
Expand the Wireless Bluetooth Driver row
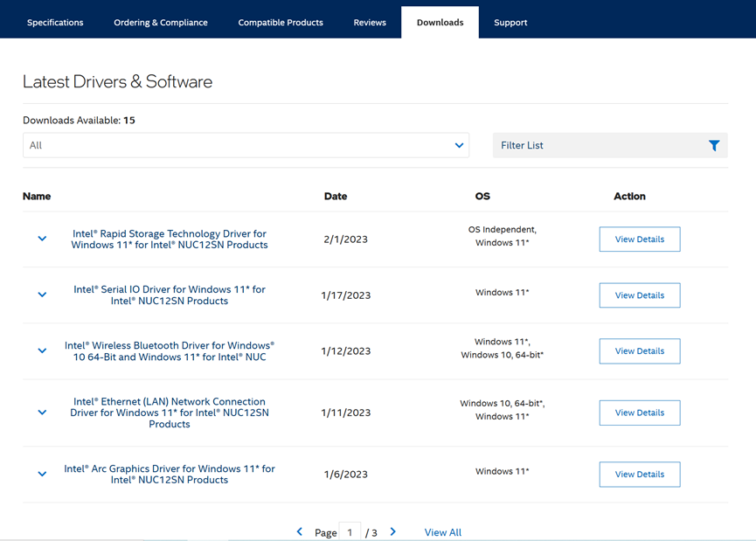43,350
